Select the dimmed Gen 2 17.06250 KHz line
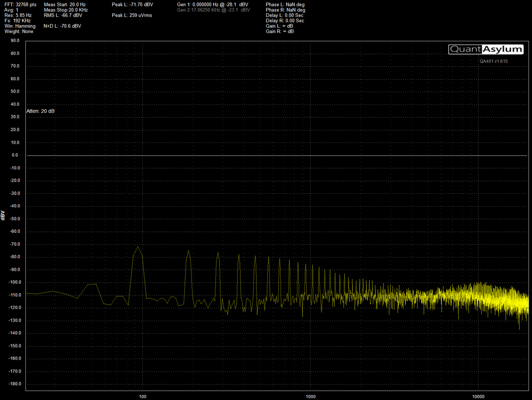Screen dimensions: 532x400 coord(213,10)
